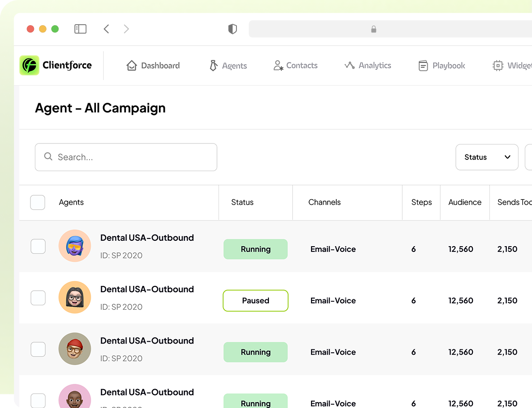Viewport: 532px width, 408px height.
Task: Click the first row Running status badge
Action: coord(255,249)
